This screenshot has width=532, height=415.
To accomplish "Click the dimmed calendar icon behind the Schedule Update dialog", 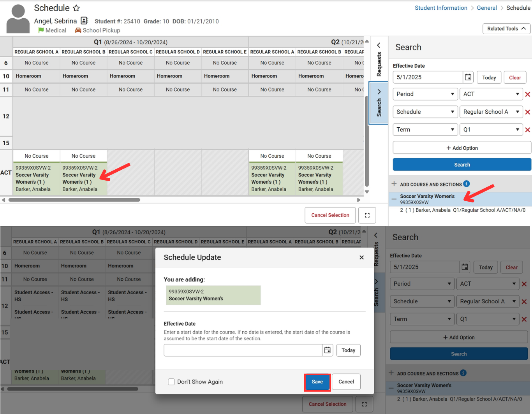I will click(x=465, y=267).
